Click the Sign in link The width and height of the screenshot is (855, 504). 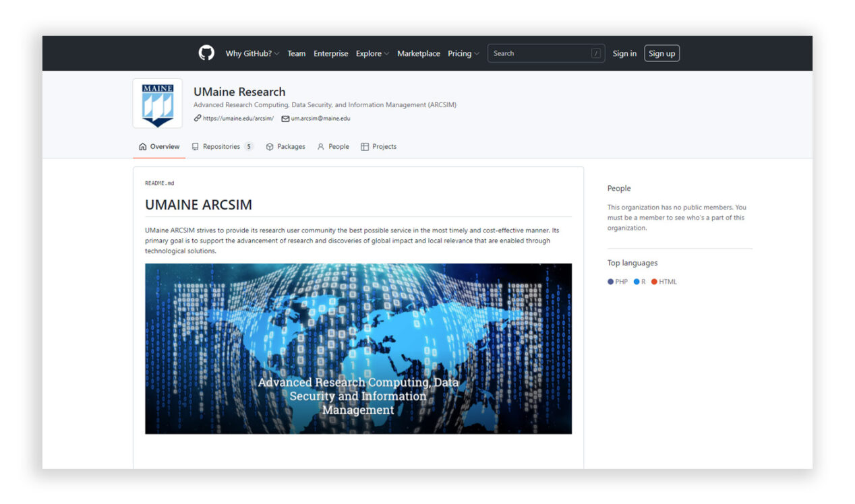pos(624,53)
